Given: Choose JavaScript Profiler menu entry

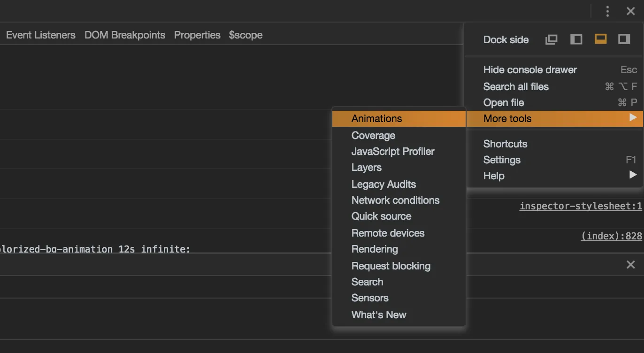Looking at the screenshot, I should pyautogui.click(x=393, y=151).
